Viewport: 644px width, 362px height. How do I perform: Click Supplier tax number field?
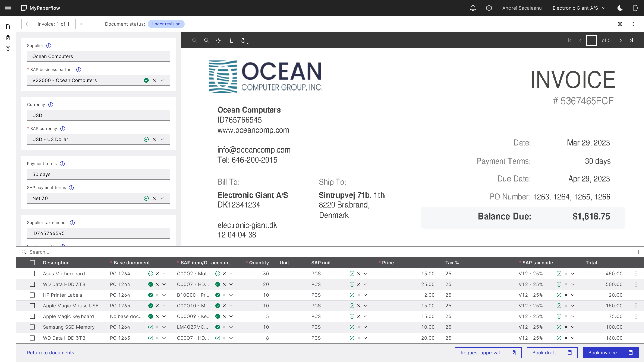point(99,233)
